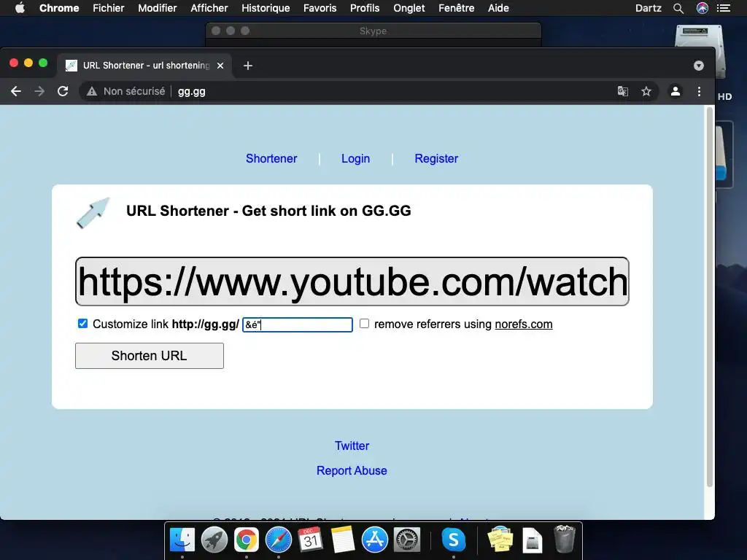Image resolution: width=747 pixels, height=560 pixels.
Task: Click the Non sécurisé warning icon
Action: point(92,91)
